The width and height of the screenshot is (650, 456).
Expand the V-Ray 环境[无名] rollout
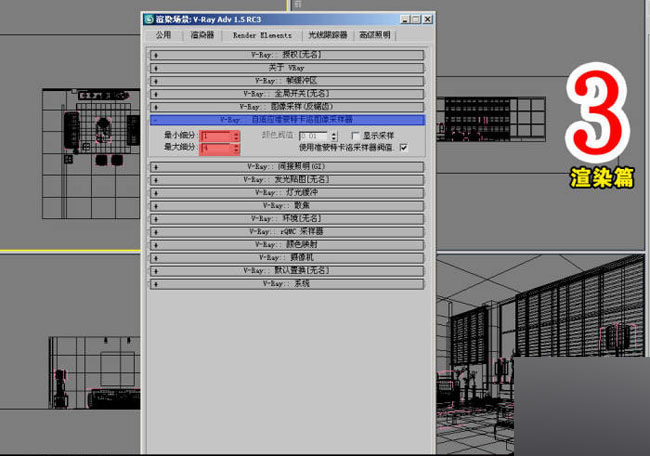(287, 219)
